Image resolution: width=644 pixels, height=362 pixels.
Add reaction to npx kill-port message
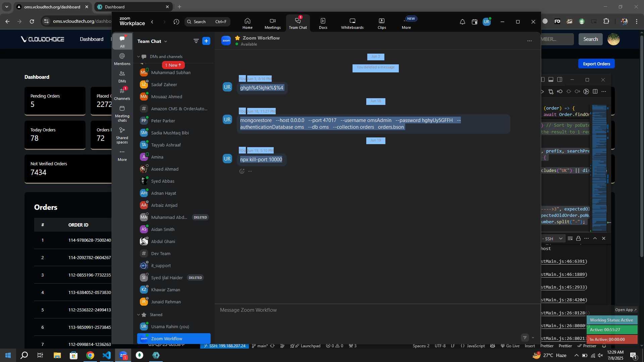(242, 171)
